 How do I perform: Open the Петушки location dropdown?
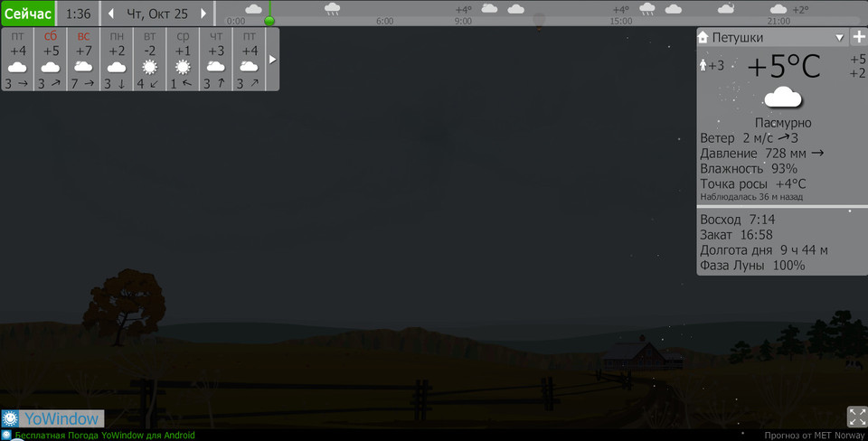pos(839,38)
